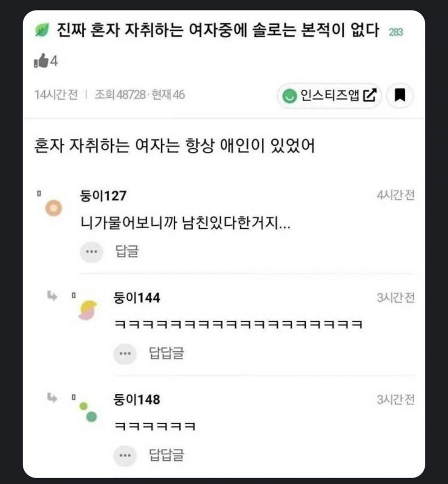Click 둥이127's donut-shaped avatar
Screen dimensions: 448x484
(53, 208)
